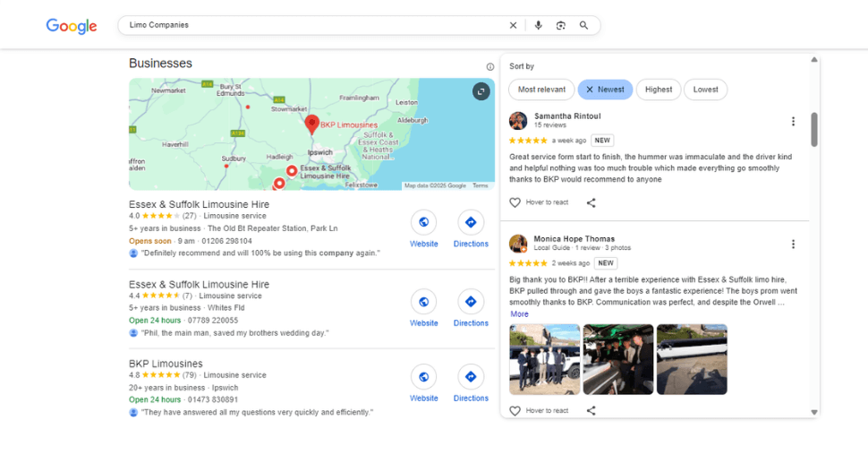
Task: Open Monica Hope Thomas's reviewer name link
Action: [x=574, y=239]
